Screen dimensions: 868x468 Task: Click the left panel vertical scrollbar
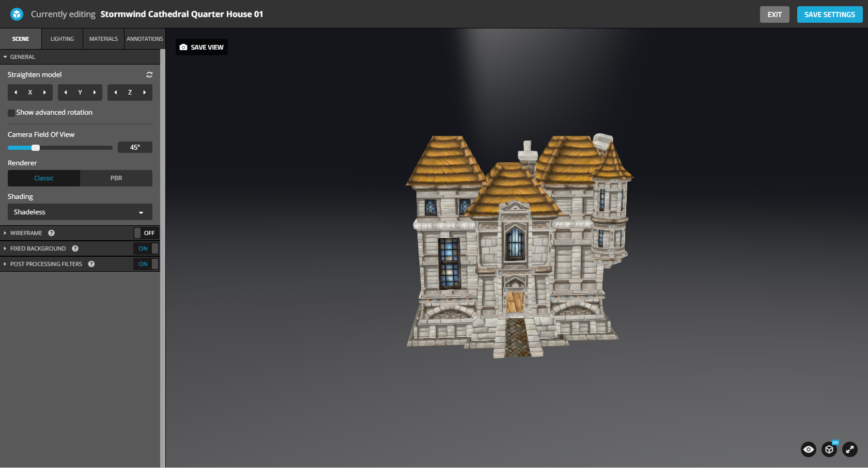[163, 258]
